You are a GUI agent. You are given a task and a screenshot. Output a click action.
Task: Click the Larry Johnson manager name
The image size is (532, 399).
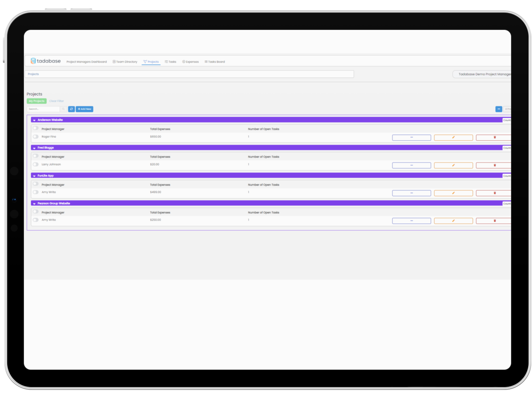coord(51,164)
